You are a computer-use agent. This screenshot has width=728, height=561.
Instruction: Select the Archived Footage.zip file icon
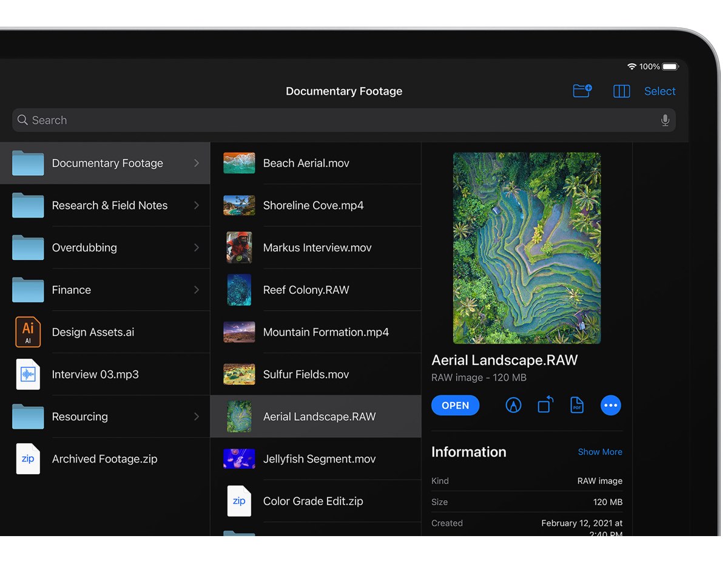coord(28,459)
